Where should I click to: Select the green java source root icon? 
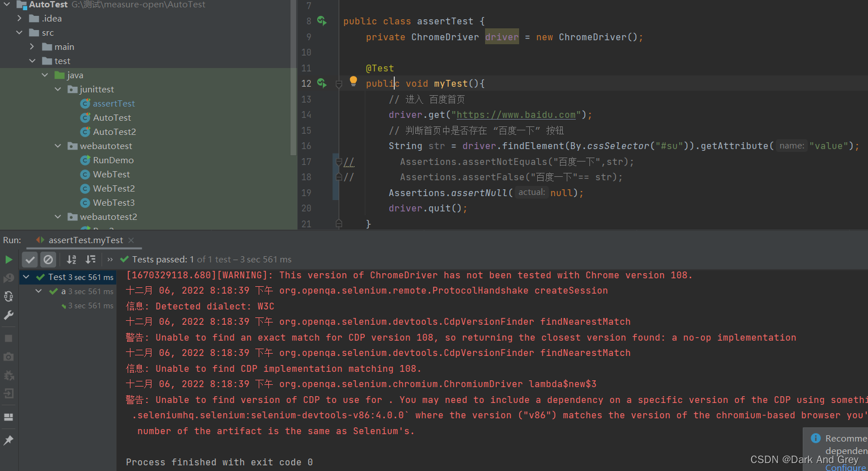(60, 75)
